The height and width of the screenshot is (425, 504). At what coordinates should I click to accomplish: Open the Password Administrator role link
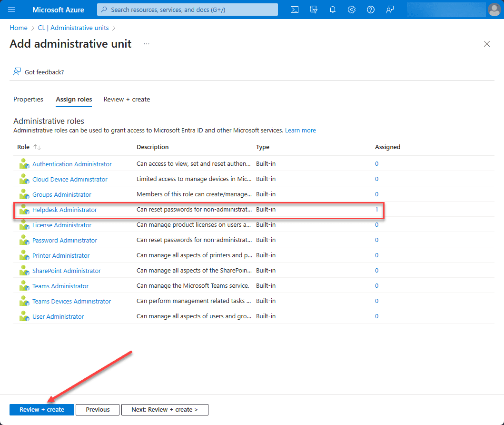point(65,240)
